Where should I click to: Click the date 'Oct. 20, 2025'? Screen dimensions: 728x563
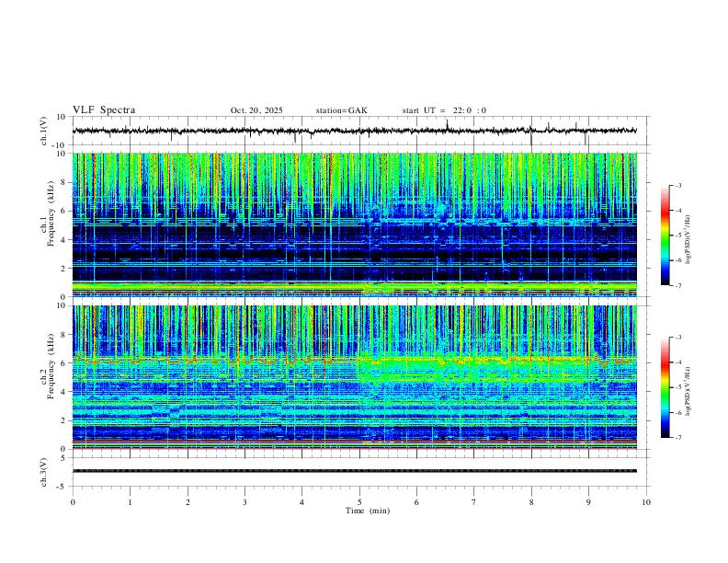click(x=256, y=110)
